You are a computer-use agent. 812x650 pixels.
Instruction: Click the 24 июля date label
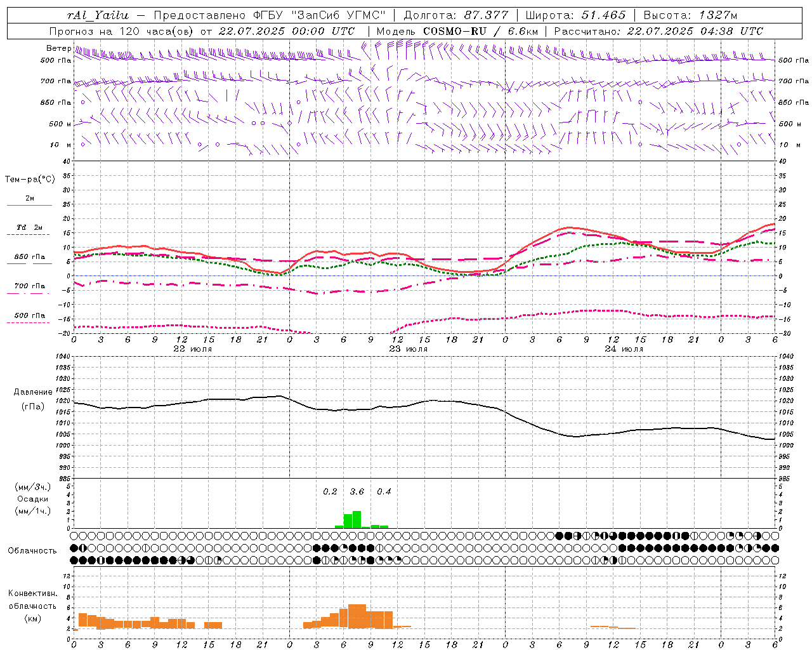tap(624, 349)
